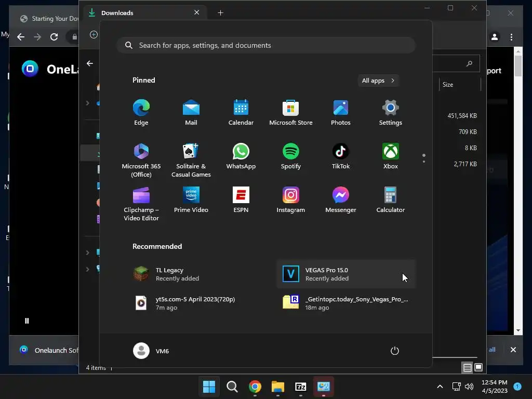Screen dimensions: 532x399
Task: Open Solitaire & Casual Games
Action: (191, 160)
